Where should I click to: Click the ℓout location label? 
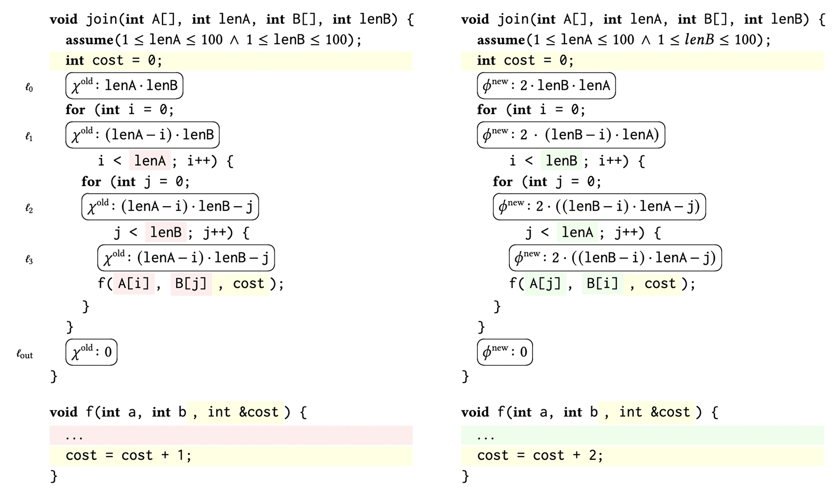pos(25,355)
